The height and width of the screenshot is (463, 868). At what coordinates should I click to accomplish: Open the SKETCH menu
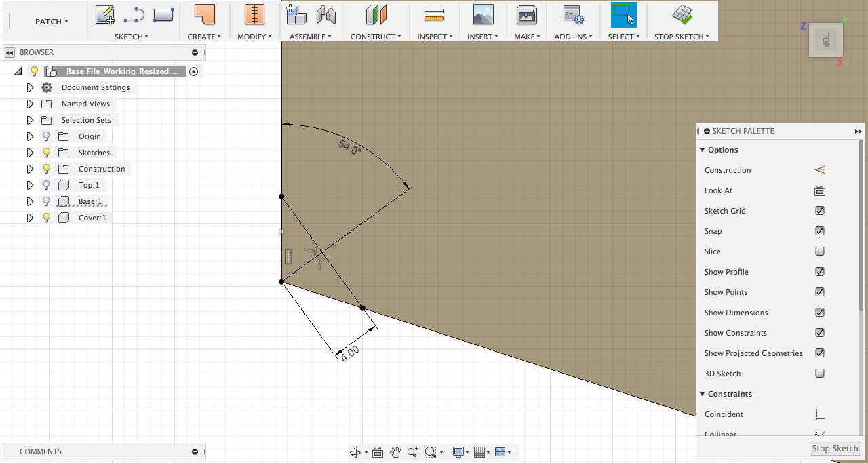pyautogui.click(x=132, y=37)
